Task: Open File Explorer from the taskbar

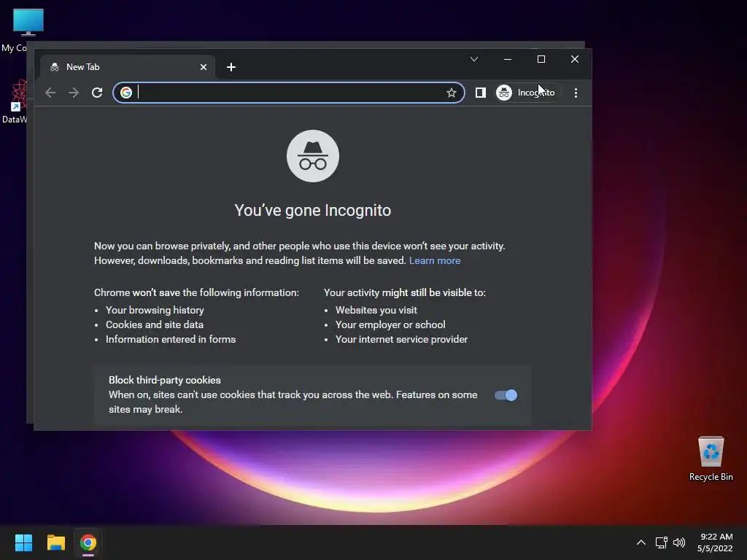Action: tap(55, 542)
